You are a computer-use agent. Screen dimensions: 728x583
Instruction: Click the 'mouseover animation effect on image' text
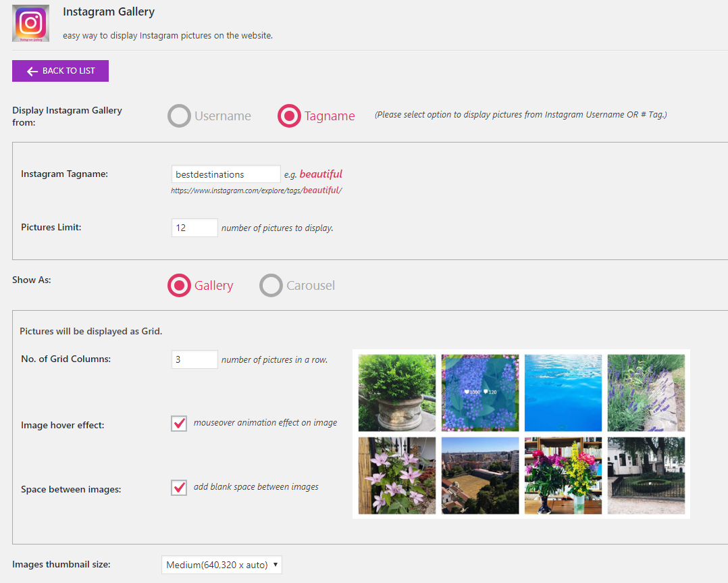pos(265,423)
